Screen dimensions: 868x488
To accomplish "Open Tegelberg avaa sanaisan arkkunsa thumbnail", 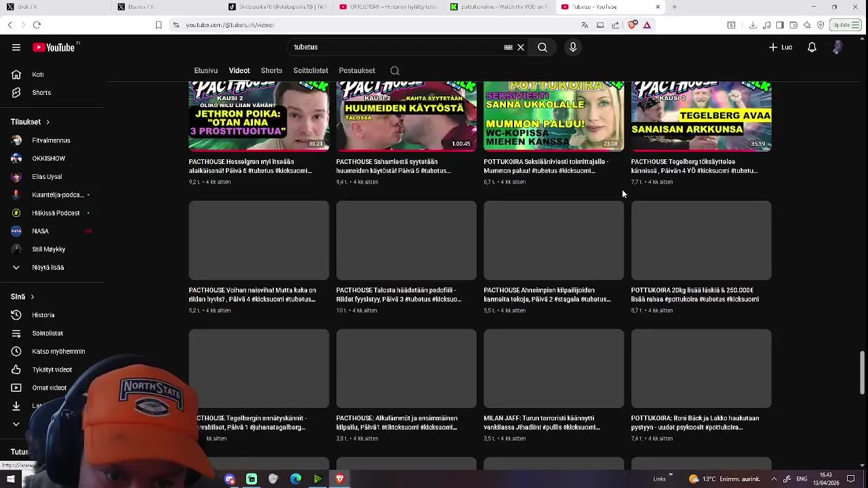I will 701,116.
